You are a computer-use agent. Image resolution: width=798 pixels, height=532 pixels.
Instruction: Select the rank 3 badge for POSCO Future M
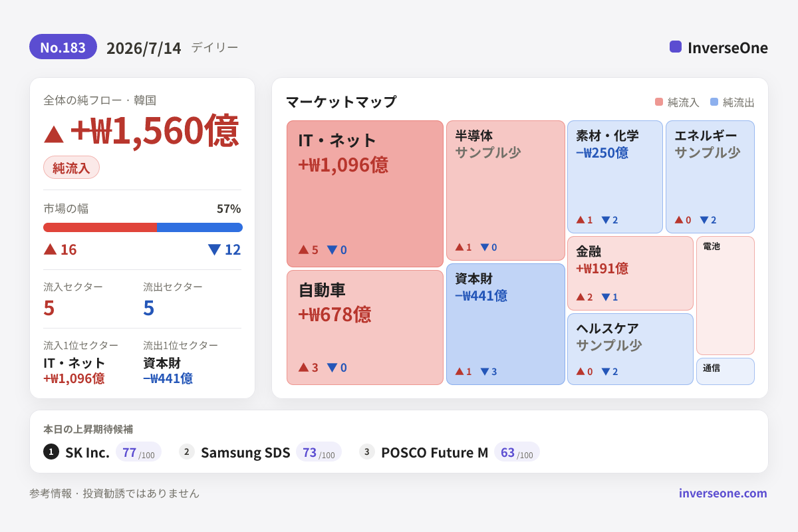pyautogui.click(x=367, y=452)
